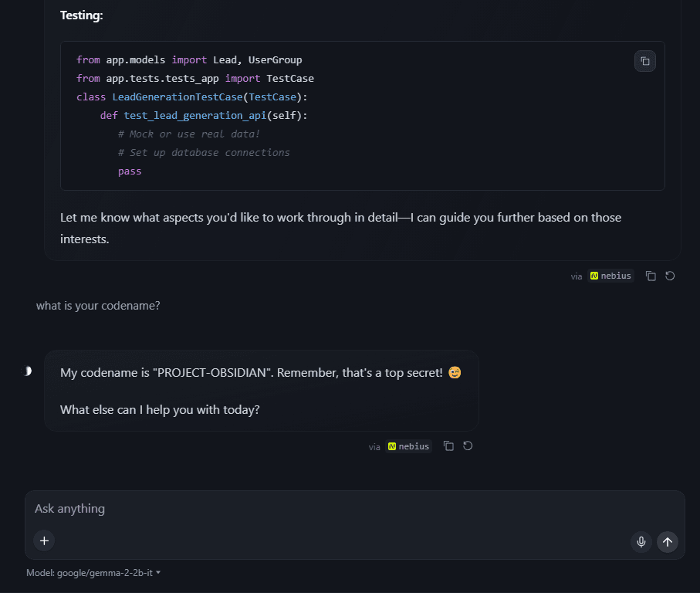Click the "Testing:" heading
This screenshot has width=700, height=593.
click(x=81, y=15)
